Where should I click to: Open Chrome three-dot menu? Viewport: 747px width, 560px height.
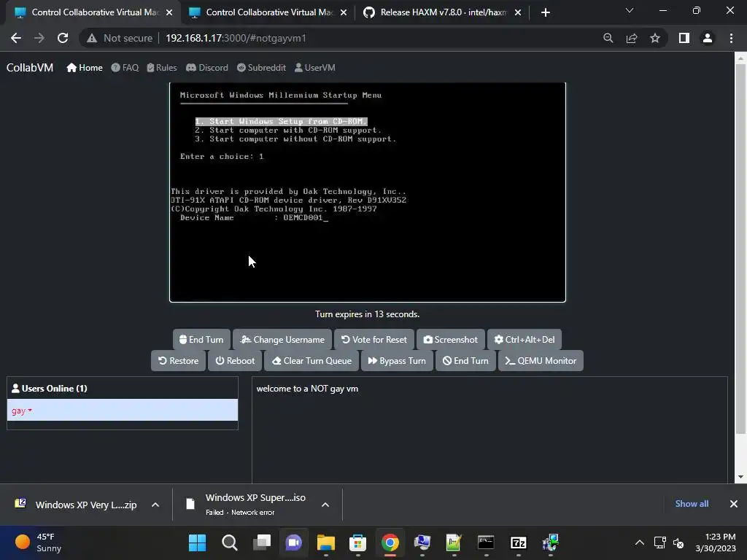click(731, 38)
